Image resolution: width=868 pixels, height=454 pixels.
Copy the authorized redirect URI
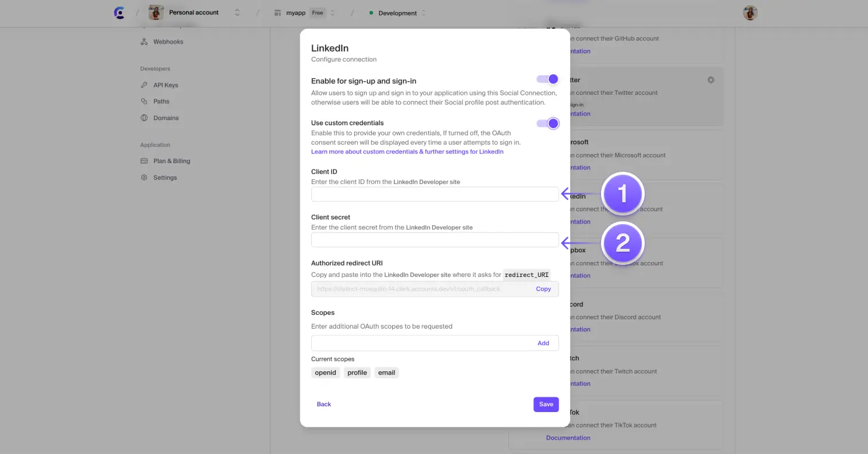[x=542, y=288]
